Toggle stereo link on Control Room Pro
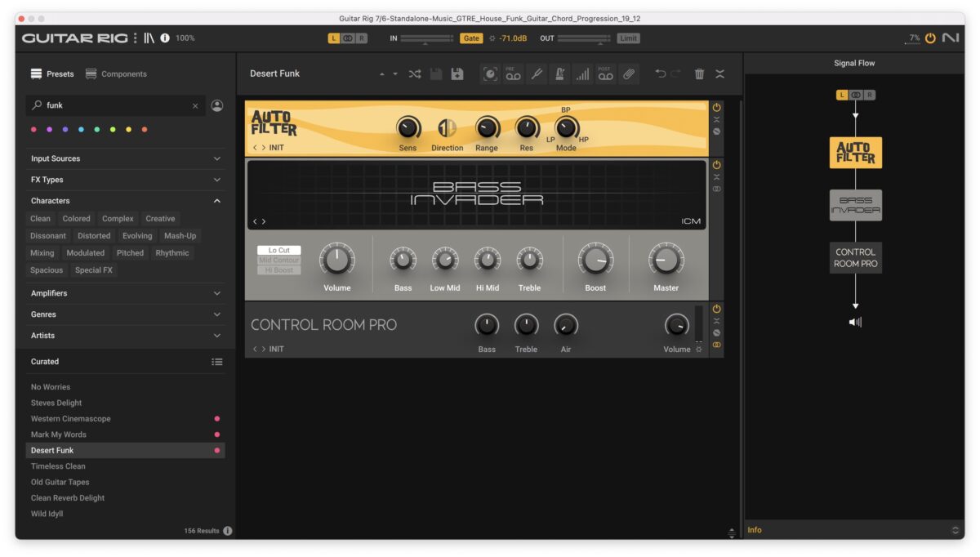Screen dimensions: 980x557 click(x=717, y=345)
